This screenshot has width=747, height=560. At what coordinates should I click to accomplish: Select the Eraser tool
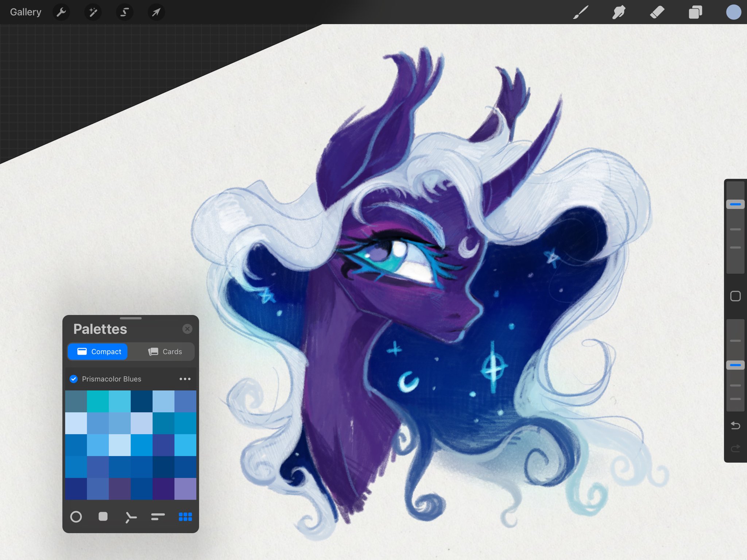point(657,12)
